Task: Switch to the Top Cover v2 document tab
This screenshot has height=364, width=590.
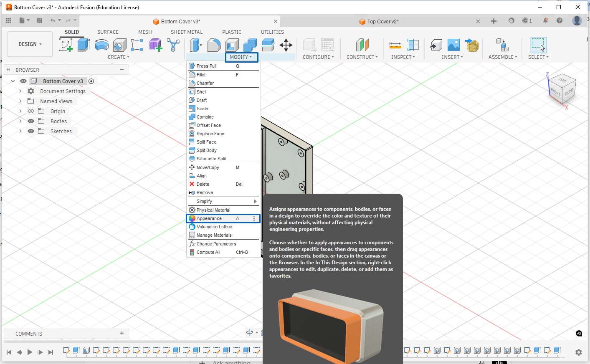Action: click(382, 21)
